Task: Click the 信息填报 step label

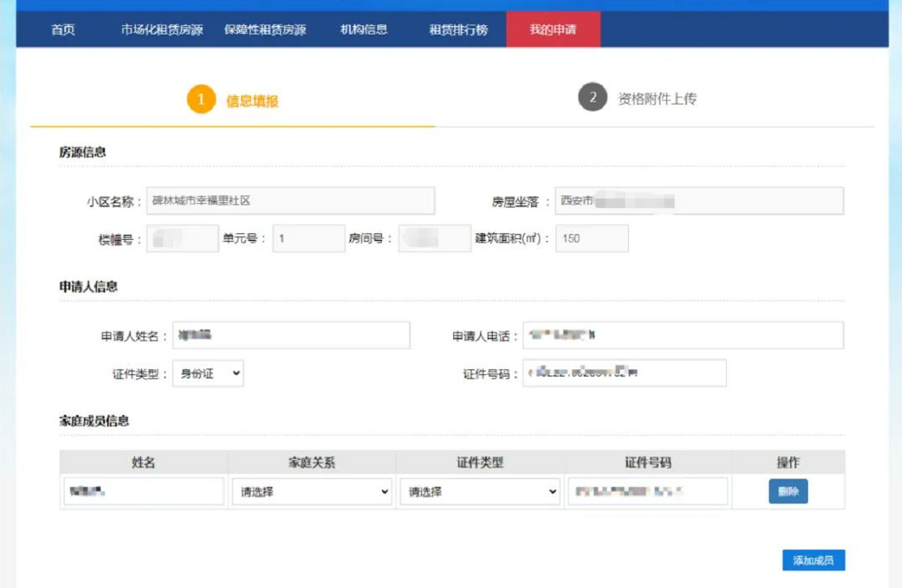Action: coord(252,101)
